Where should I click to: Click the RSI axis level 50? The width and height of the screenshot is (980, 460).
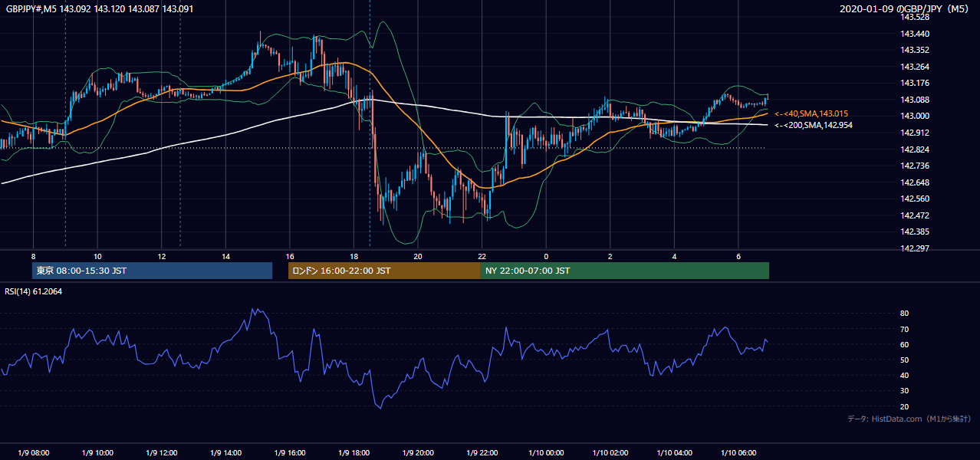tap(904, 360)
